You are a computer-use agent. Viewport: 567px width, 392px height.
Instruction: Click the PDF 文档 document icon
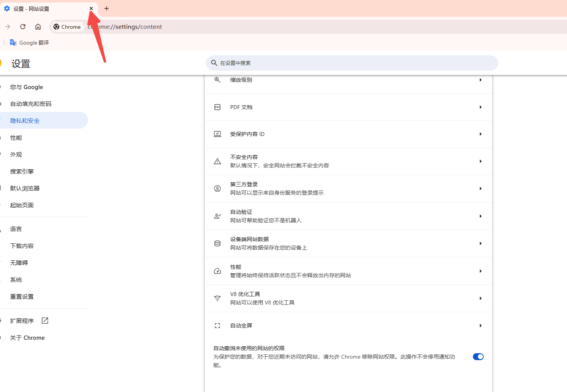tap(217, 107)
